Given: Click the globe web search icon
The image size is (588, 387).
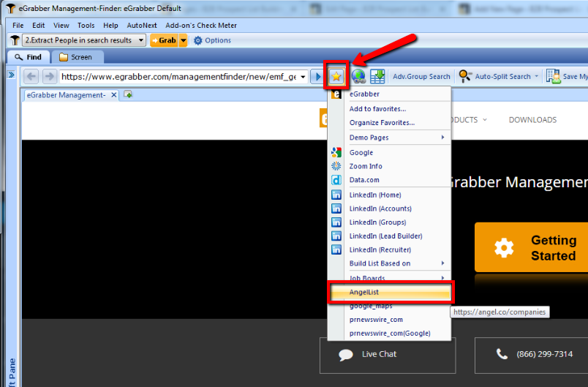Looking at the screenshot, I should coord(358,77).
